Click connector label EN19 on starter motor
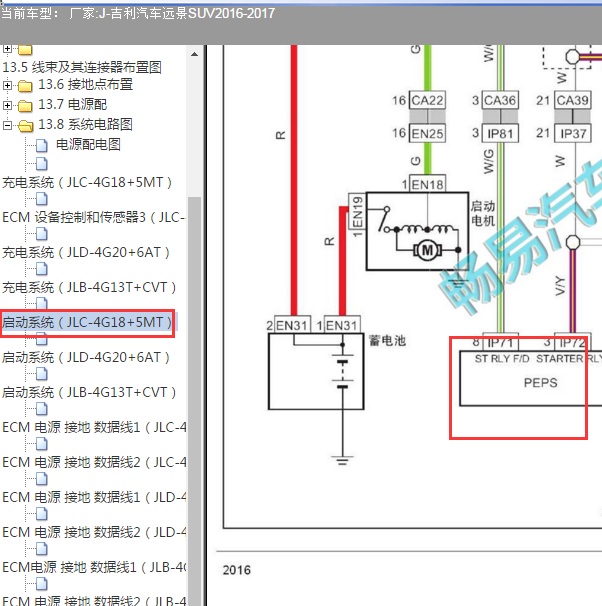The image size is (602, 606). point(357,212)
